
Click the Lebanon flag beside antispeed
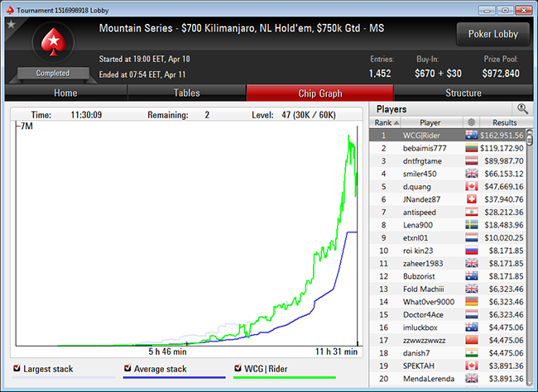472,212
